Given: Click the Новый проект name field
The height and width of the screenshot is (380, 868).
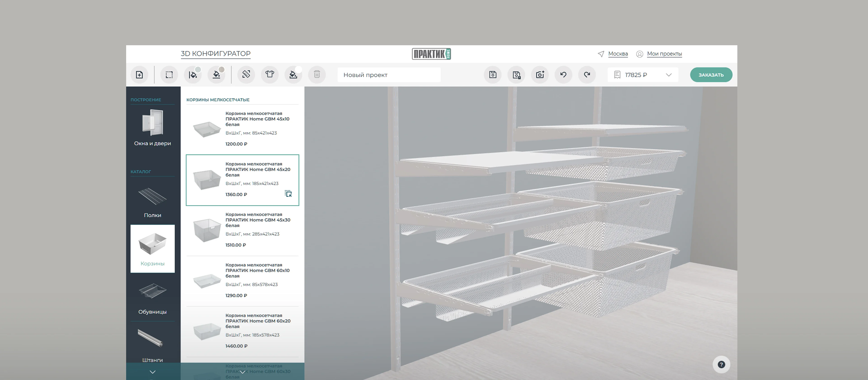Looking at the screenshot, I should click(x=389, y=75).
